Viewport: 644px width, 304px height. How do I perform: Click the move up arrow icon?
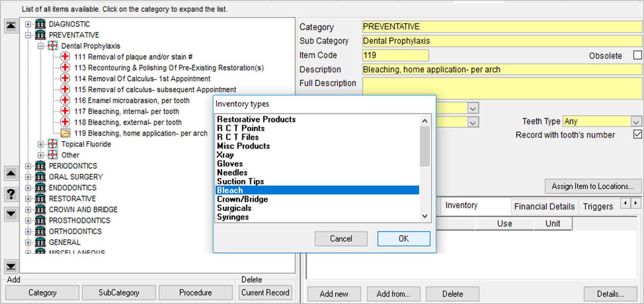coord(11,173)
